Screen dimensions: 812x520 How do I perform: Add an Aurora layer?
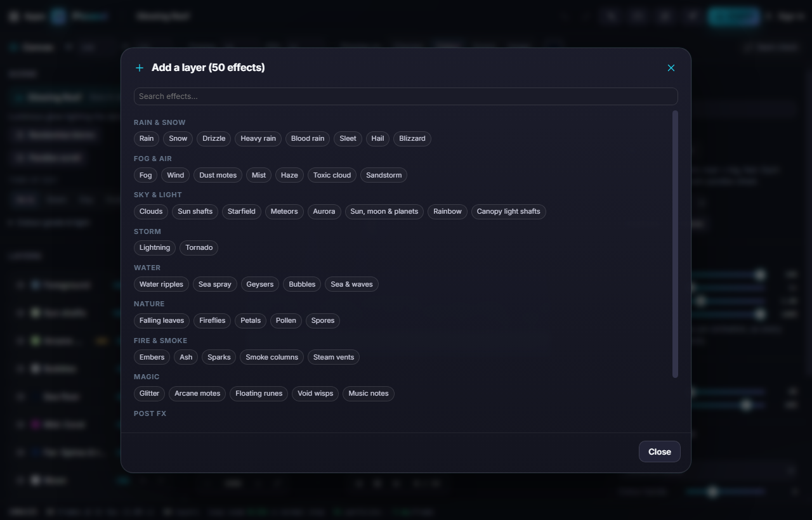(x=324, y=212)
